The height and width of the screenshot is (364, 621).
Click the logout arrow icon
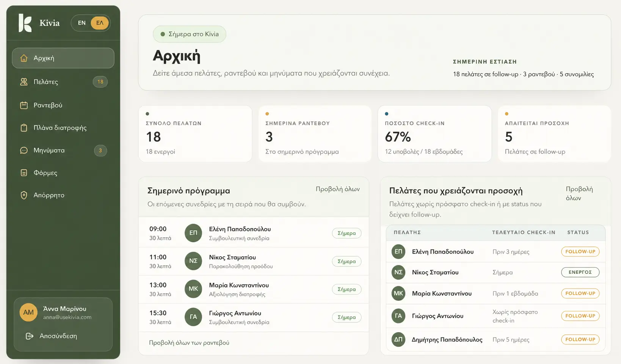(x=30, y=336)
